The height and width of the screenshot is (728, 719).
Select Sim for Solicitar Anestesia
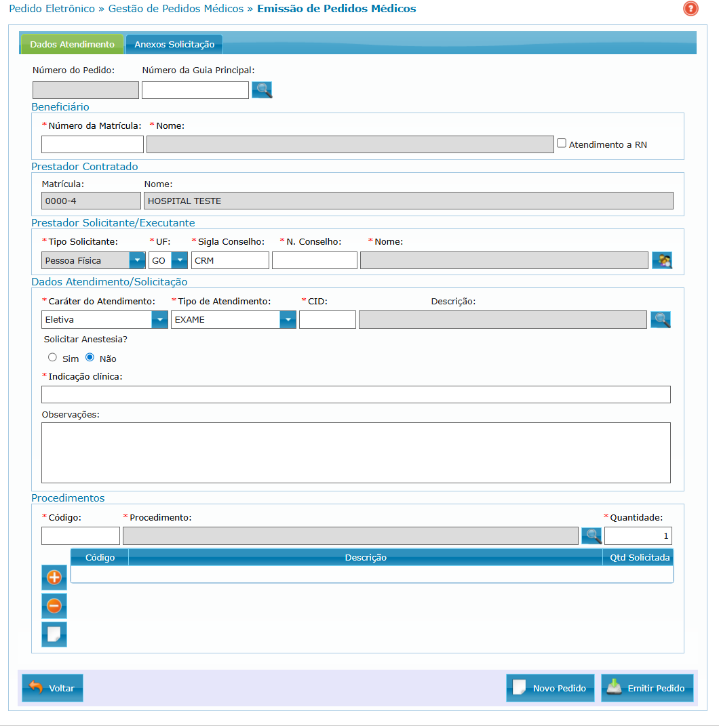coord(52,357)
